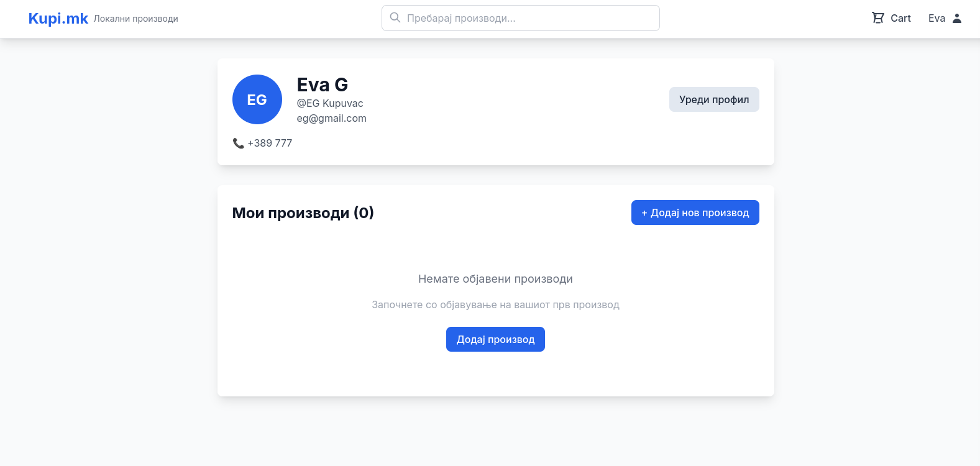Click the @EG Kupuvac username

pos(330,103)
